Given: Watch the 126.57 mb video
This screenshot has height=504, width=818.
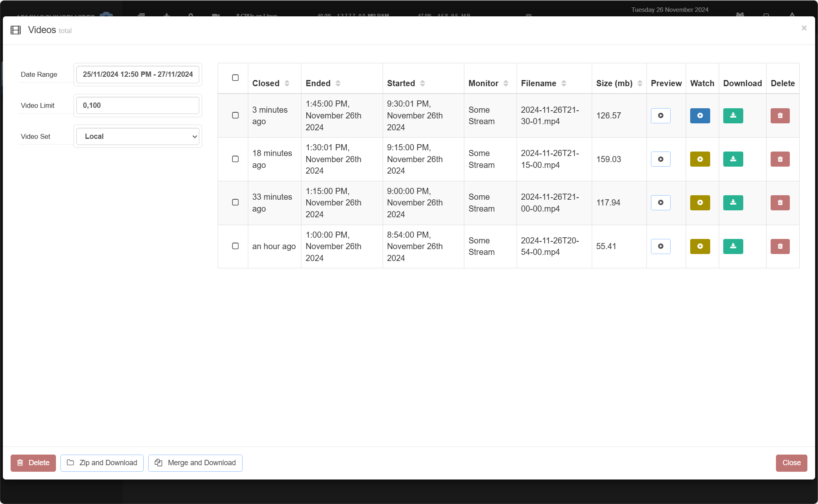Looking at the screenshot, I should 700,116.
